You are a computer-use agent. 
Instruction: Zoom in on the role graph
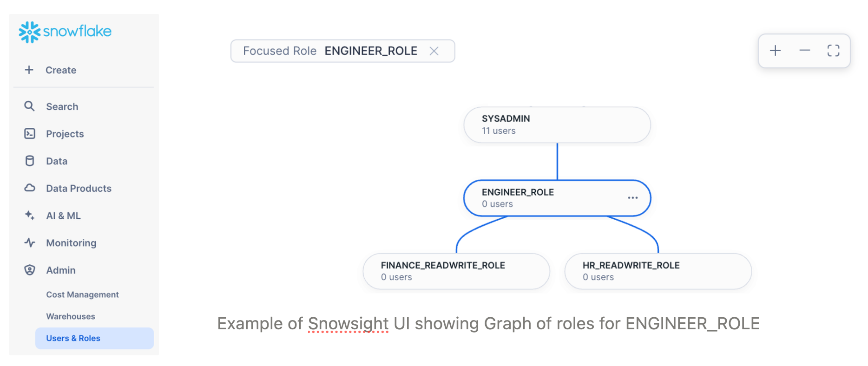point(775,51)
